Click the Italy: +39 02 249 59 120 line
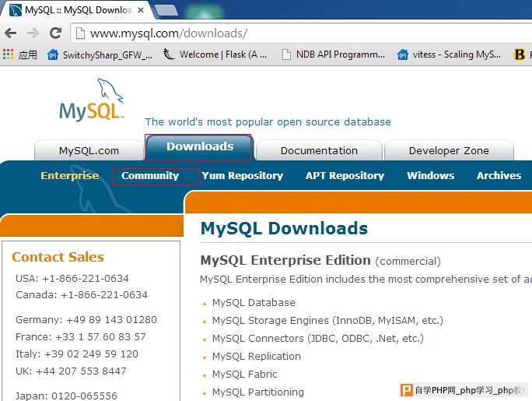This screenshot has height=401, width=532. pos(77,354)
